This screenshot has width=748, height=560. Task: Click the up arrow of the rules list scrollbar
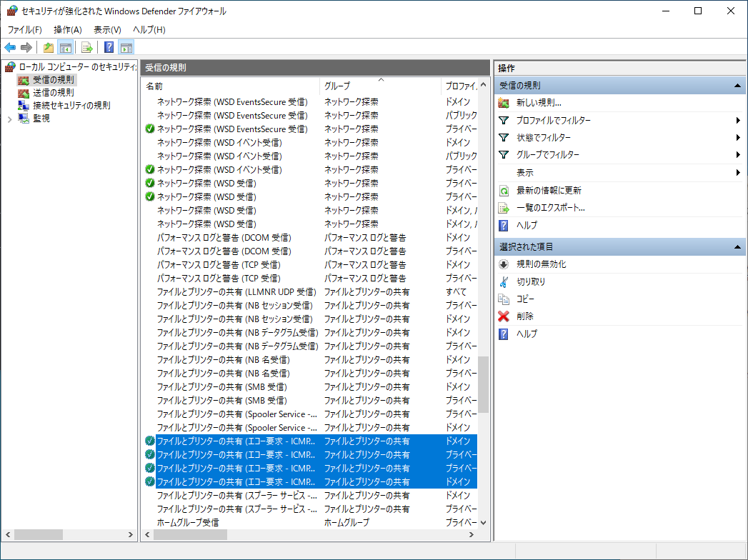coord(483,85)
